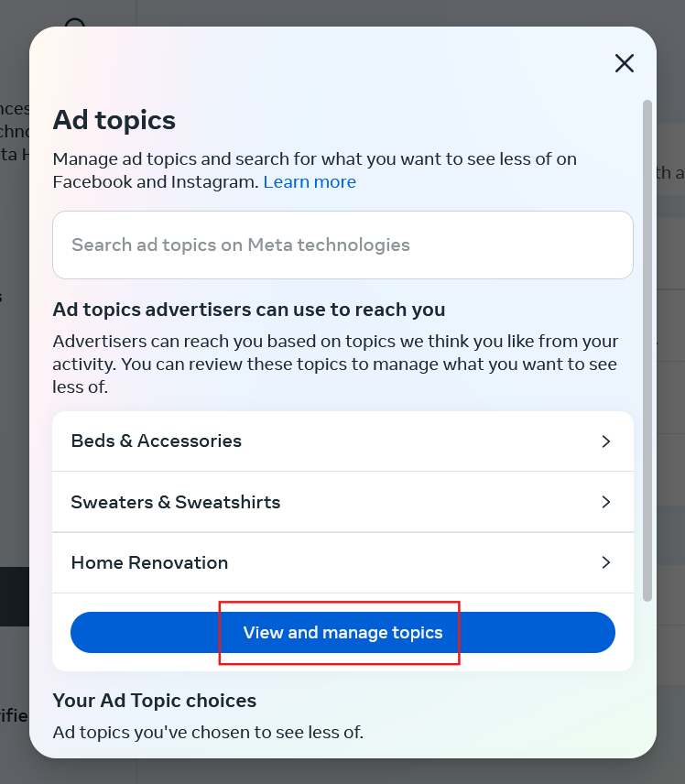Click the dialog's vertical scrollbar
This screenshot has height=784, width=685.
click(647, 348)
